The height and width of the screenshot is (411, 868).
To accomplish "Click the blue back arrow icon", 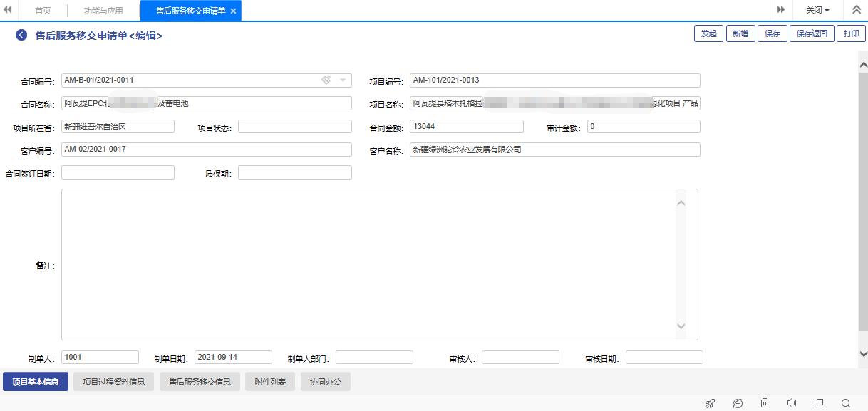I will click(x=21, y=35).
